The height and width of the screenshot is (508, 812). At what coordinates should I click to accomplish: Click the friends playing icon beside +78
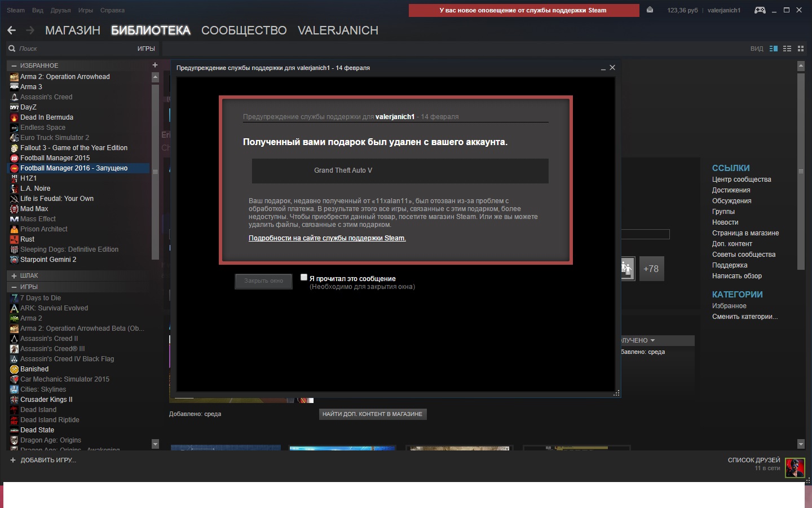628,269
